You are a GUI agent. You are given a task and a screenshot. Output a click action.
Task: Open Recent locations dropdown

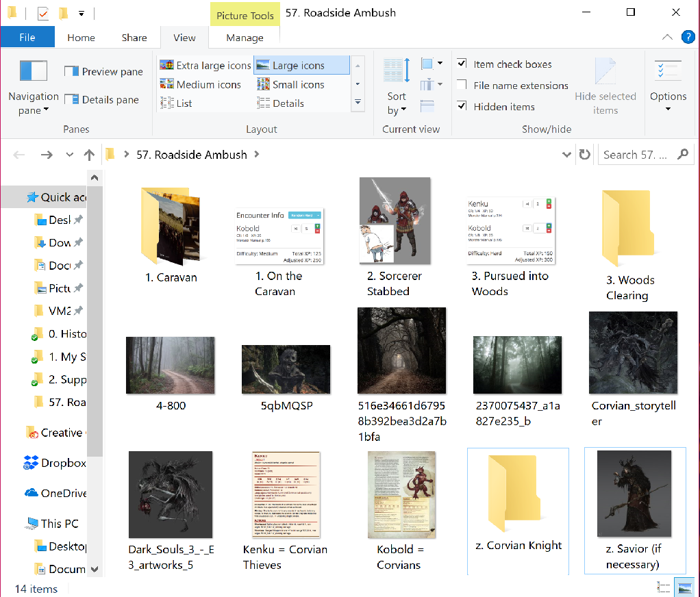pos(69,155)
